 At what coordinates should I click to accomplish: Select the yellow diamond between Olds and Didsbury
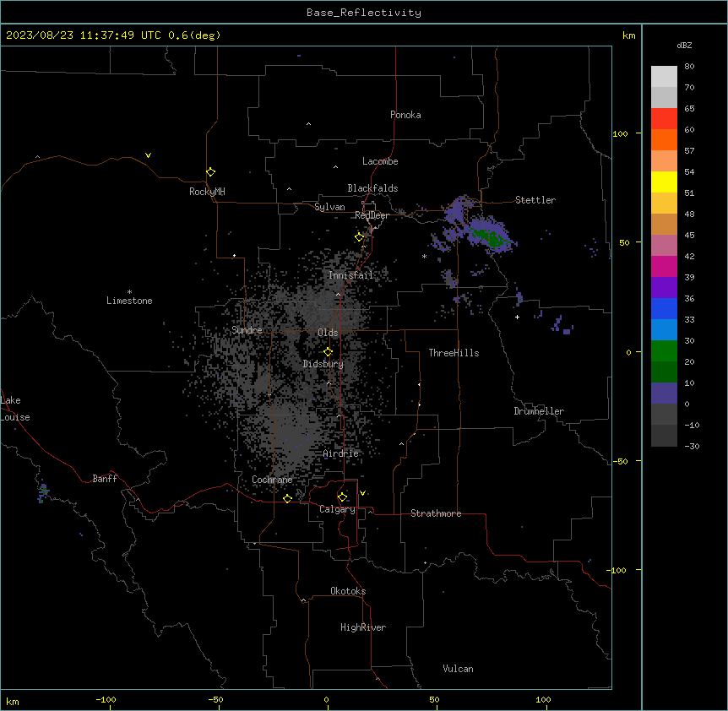click(328, 352)
